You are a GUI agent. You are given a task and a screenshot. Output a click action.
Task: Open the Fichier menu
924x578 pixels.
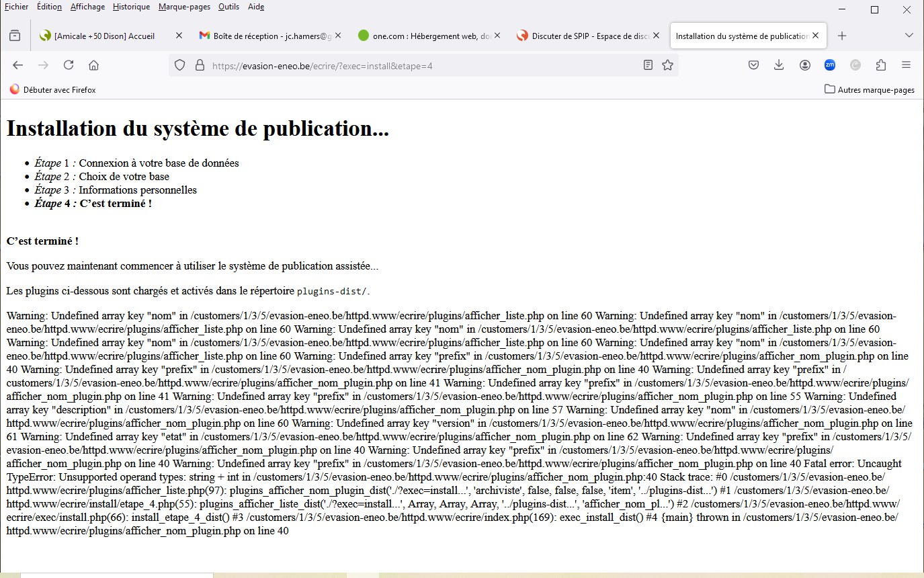pos(16,7)
